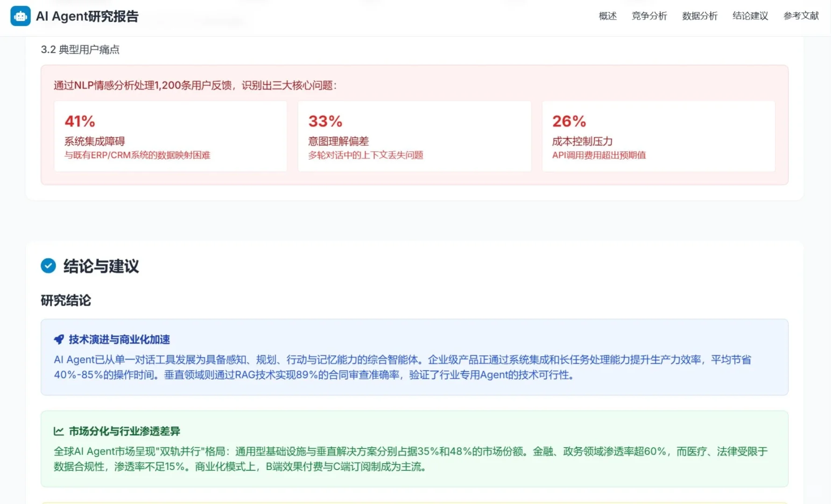The width and height of the screenshot is (831, 504).
Task: Click the 结论与建议 section title
Action: tap(101, 266)
